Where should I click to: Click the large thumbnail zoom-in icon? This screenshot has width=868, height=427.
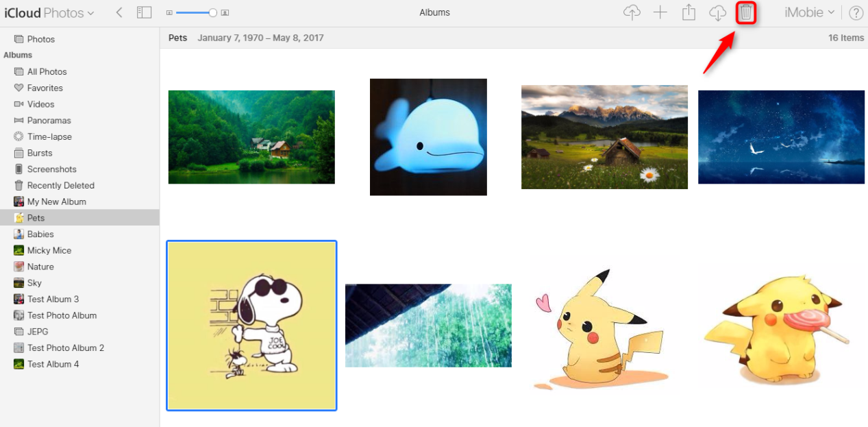[x=225, y=13]
